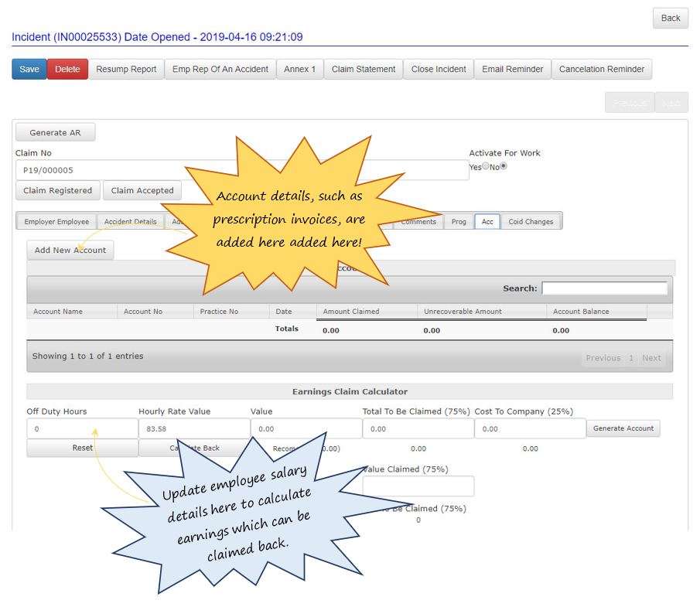Select the Prog tab
This screenshot has width=700, height=607.
click(x=459, y=221)
